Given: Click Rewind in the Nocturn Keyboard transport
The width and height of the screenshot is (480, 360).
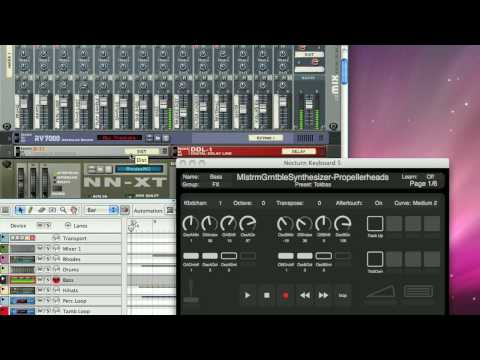Looking at the screenshot, I should pos(304,295).
